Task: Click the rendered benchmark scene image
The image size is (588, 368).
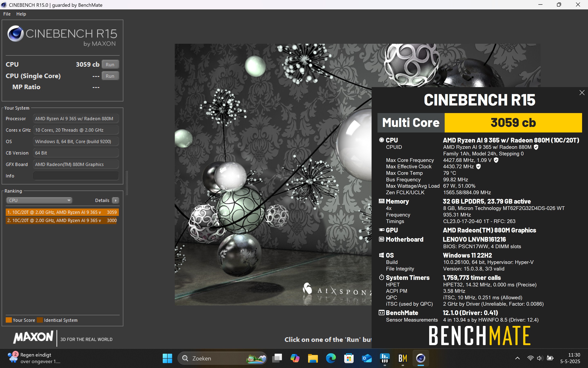Action: click(273, 174)
